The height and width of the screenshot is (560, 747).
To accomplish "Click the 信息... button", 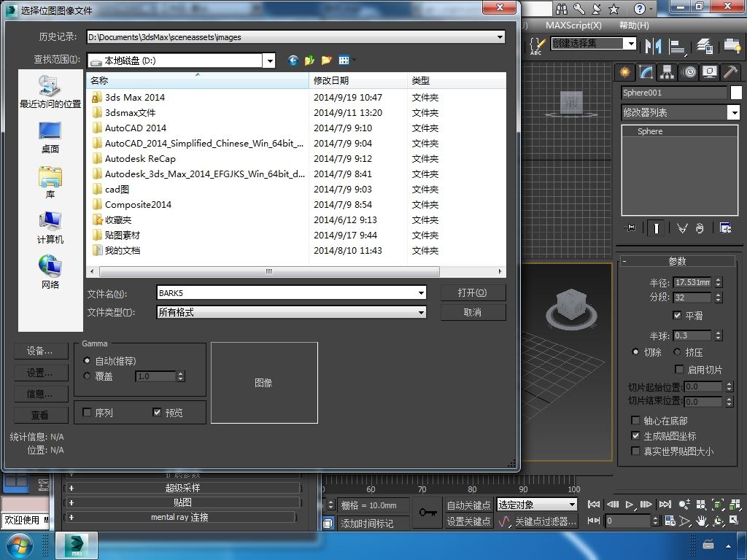I will pyautogui.click(x=41, y=393).
